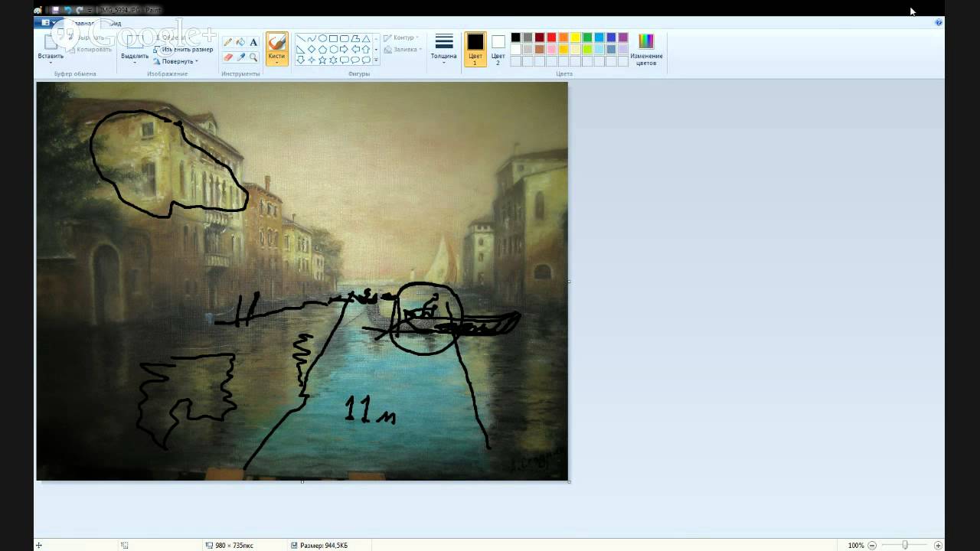Pick the purple color swatch
980x551 pixels.
pos(623,37)
